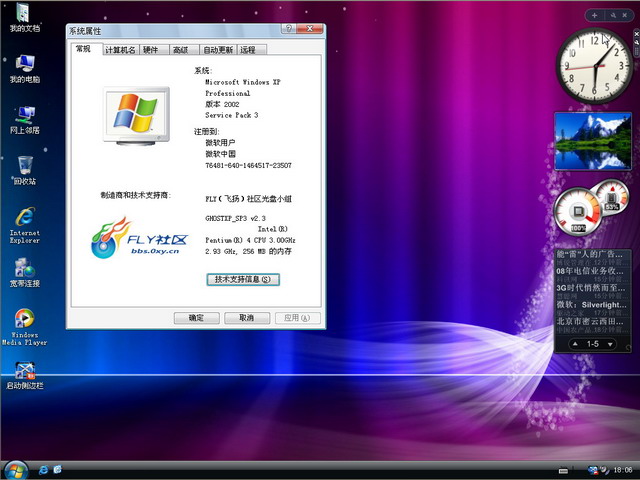Click the mountain lake slideshow gadget picture

pyautogui.click(x=593, y=141)
